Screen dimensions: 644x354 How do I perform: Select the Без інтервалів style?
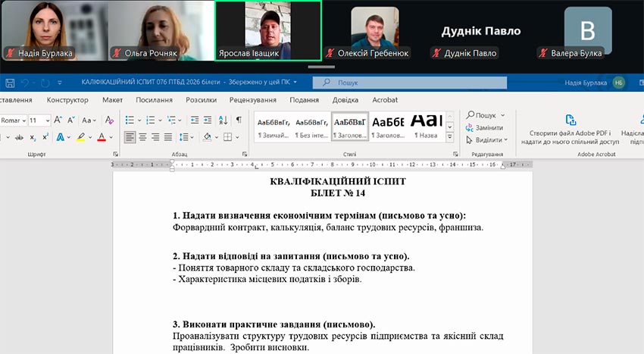click(x=311, y=127)
